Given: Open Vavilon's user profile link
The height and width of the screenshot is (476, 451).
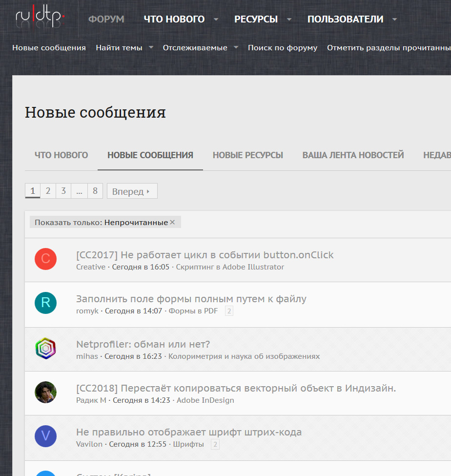Looking at the screenshot, I should [x=89, y=444].
